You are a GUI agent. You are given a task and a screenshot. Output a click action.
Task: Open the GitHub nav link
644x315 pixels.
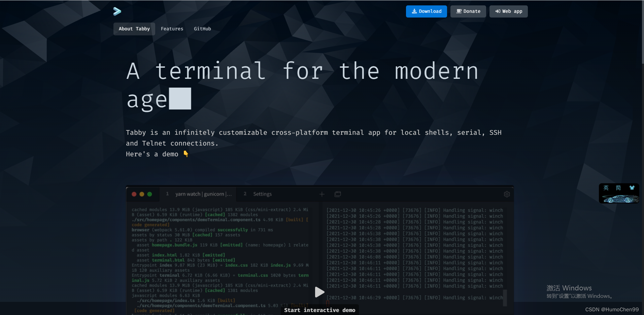point(202,29)
